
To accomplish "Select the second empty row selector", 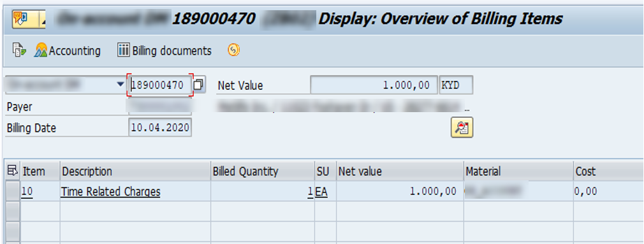I will point(13,231).
